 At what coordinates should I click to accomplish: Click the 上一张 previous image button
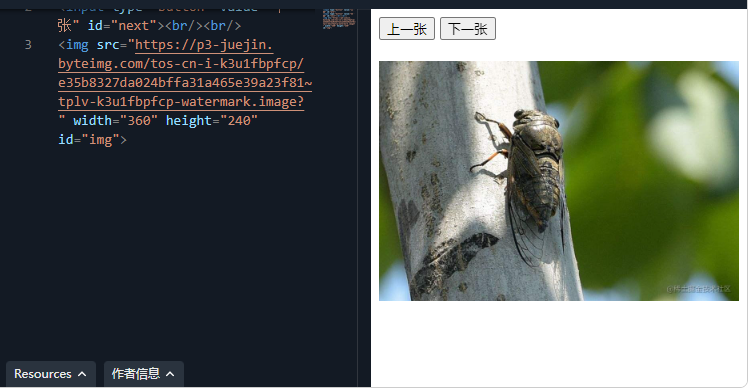point(407,29)
